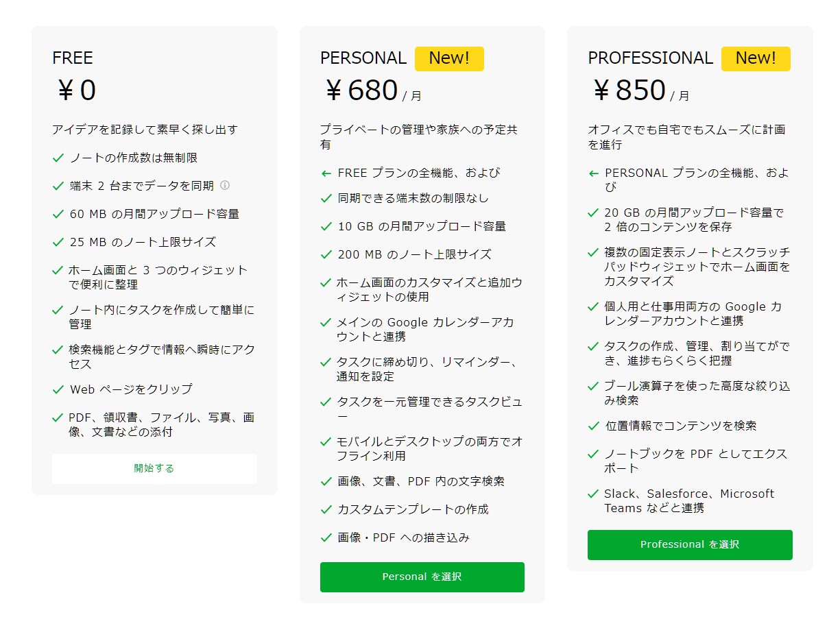Select the FREE plan heading
840x617 pixels.
(72, 58)
